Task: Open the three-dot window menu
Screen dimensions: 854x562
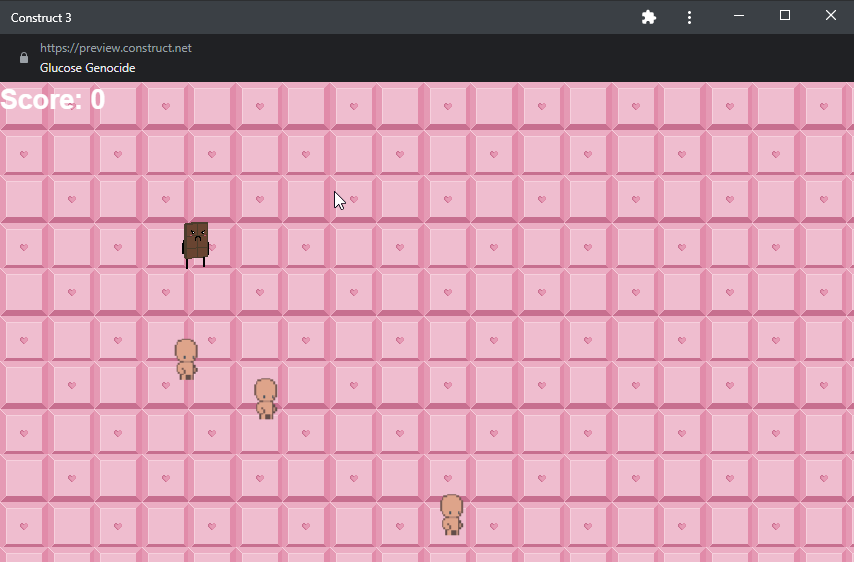Action: point(690,17)
